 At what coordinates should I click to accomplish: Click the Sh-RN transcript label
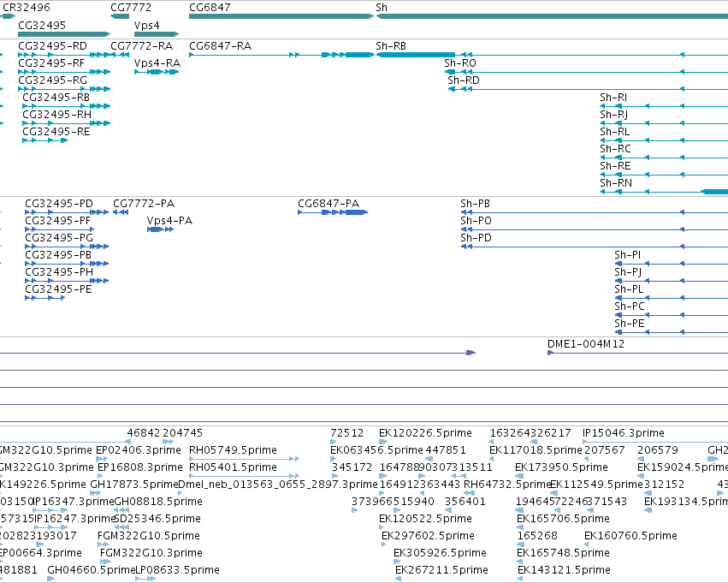click(x=616, y=183)
